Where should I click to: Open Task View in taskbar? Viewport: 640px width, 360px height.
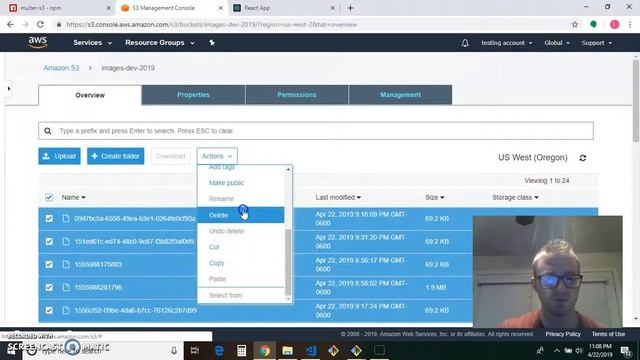(195, 350)
